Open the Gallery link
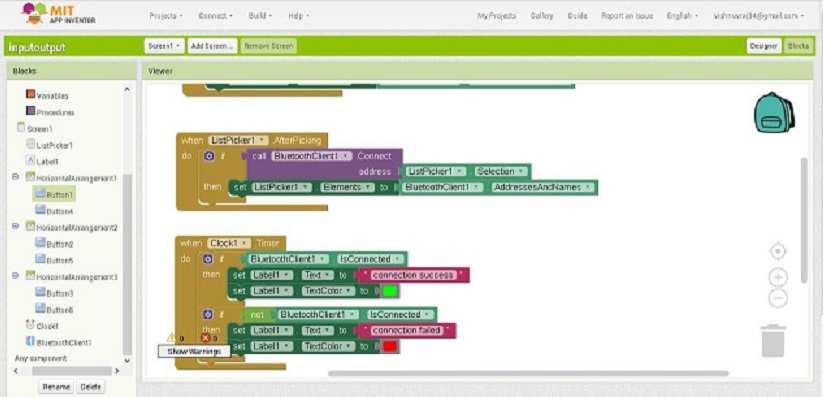This screenshot has height=397, width=823. 542,16
